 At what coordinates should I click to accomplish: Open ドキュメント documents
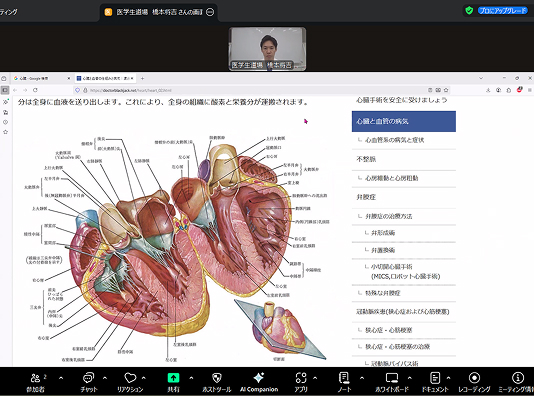435,382
